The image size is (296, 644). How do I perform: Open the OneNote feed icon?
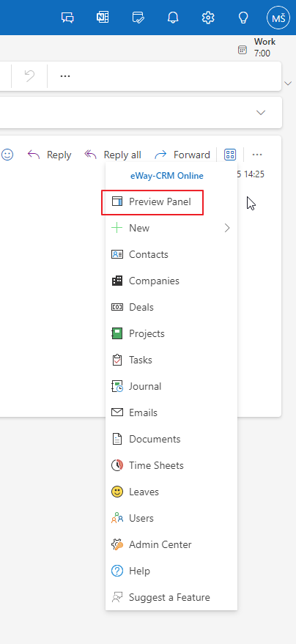[x=103, y=18]
